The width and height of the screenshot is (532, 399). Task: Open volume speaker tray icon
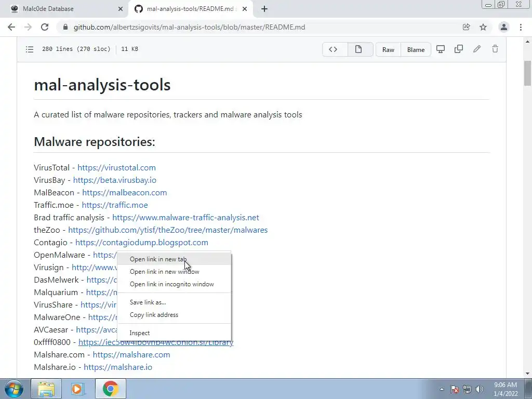[x=480, y=389]
